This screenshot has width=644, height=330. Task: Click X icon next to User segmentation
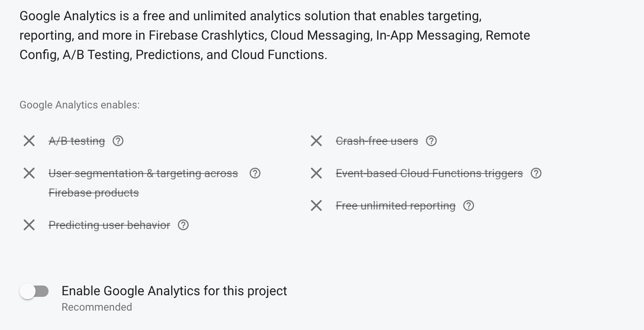pos(29,173)
